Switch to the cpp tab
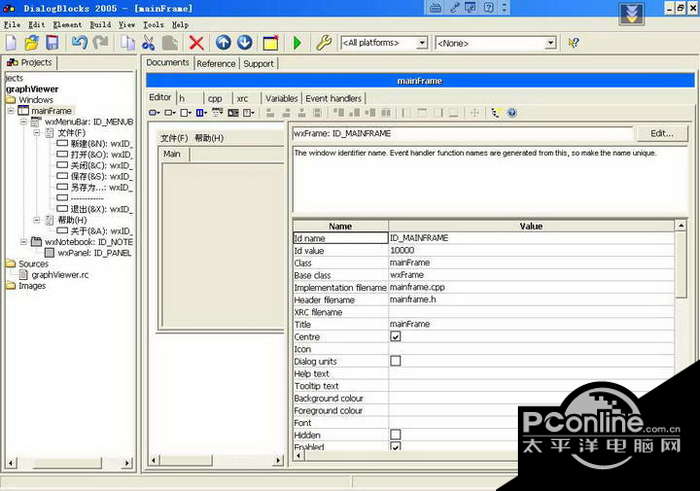The height and width of the screenshot is (491, 700). tap(215, 99)
